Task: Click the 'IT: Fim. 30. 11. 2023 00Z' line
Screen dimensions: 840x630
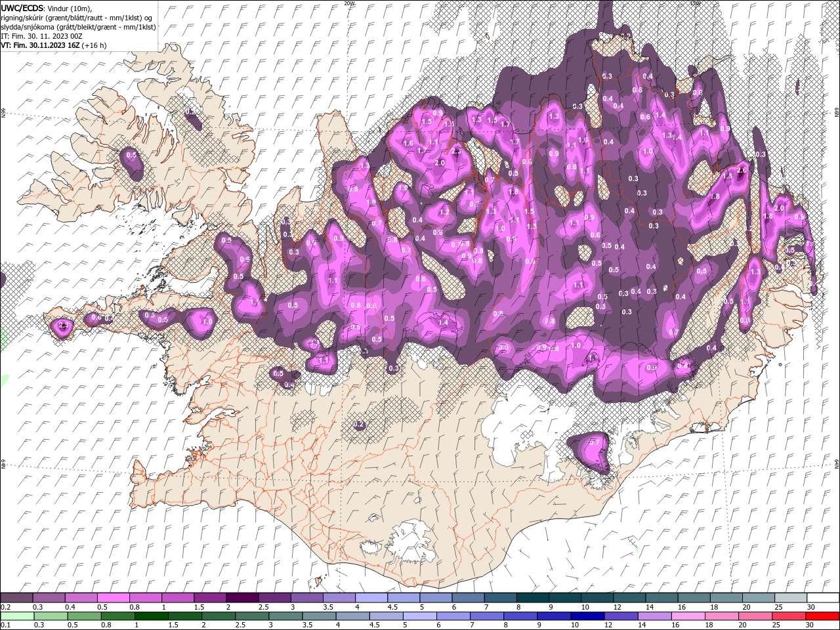Action: (41, 36)
